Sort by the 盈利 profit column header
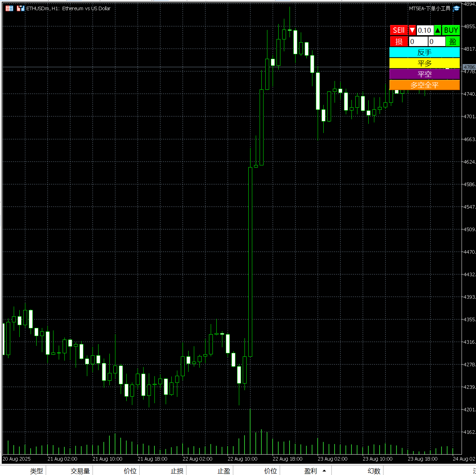This screenshot has height=475, width=476. point(311,471)
